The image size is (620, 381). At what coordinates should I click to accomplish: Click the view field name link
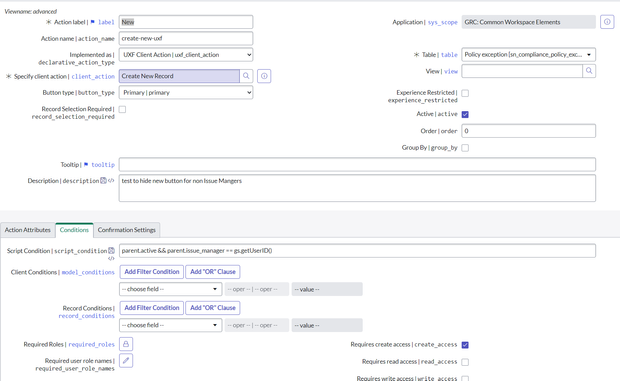pos(451,71)
